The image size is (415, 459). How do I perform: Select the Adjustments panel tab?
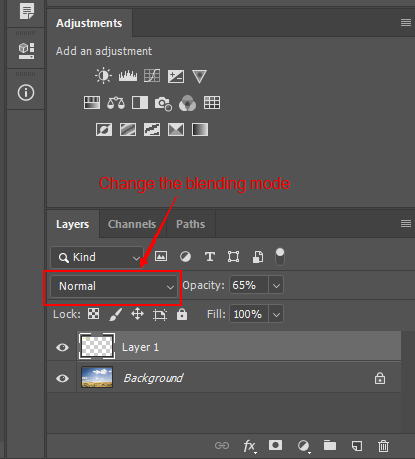[x=89, y=23]
